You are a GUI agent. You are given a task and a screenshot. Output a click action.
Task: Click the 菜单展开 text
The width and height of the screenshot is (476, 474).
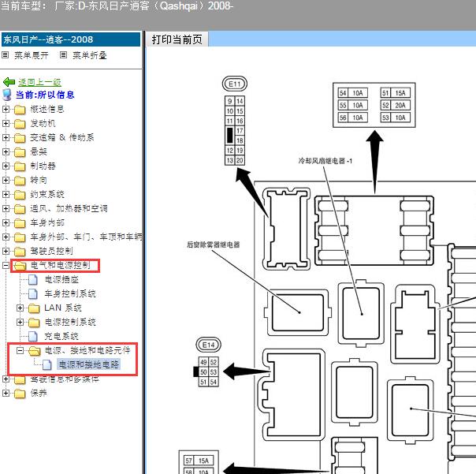[32, 55]
